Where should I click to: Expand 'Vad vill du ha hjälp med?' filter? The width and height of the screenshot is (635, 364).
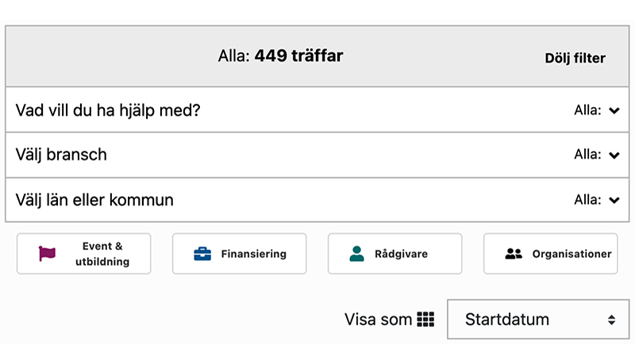tap(108, 110)
